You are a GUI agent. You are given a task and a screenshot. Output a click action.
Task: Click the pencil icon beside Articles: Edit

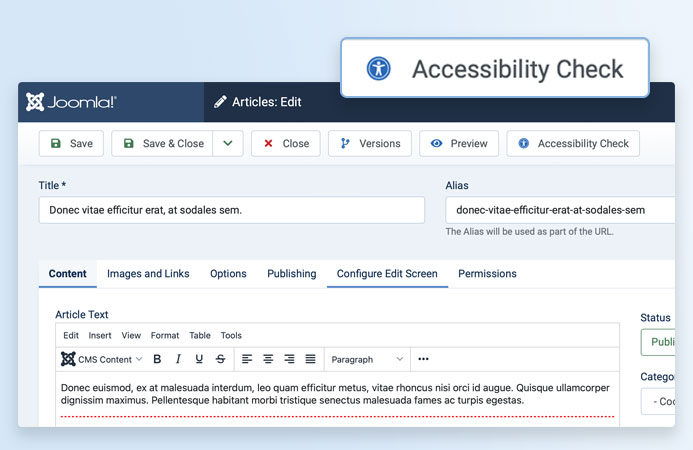tap(220, 102)
